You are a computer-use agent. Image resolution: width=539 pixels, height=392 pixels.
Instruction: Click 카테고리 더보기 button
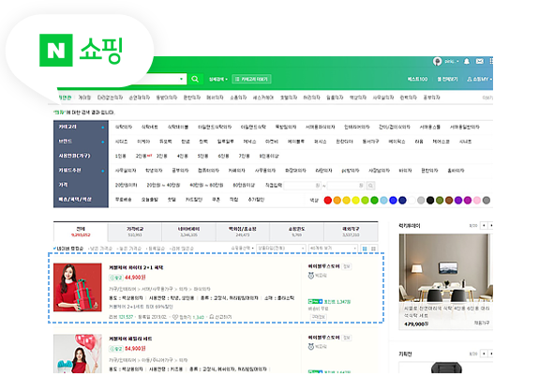click(x=251, y=79)
